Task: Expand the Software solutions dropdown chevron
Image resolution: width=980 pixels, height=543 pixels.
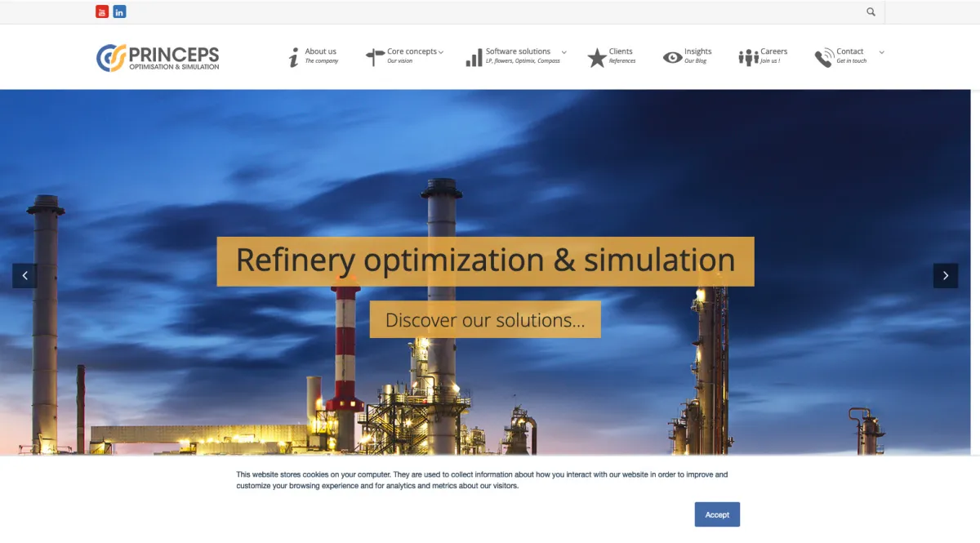Action: 563,52
